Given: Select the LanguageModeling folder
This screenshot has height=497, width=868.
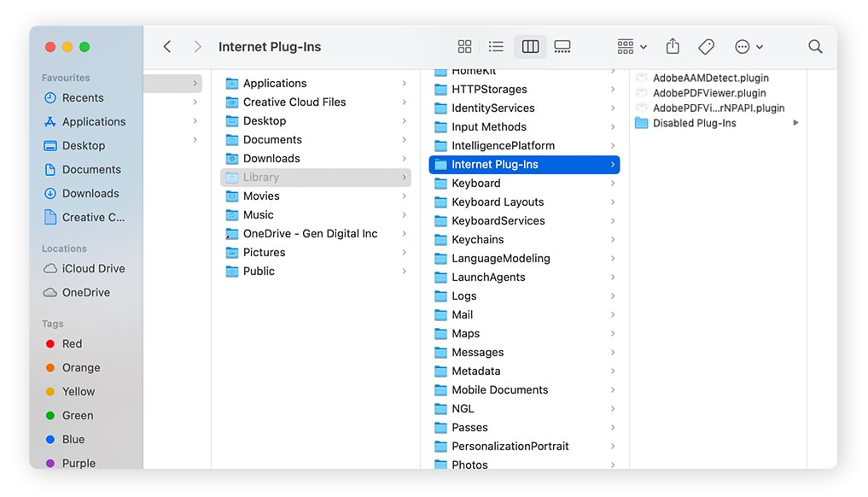Looking at the screenshot, I should [x=524, y=258].
